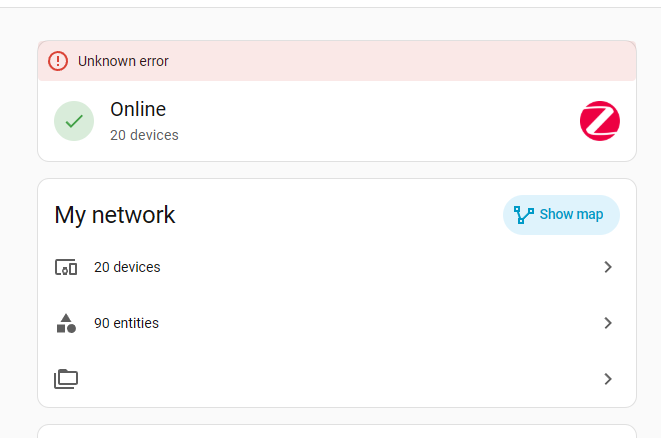Click the partially visible card below My network

tap(337, 431)
